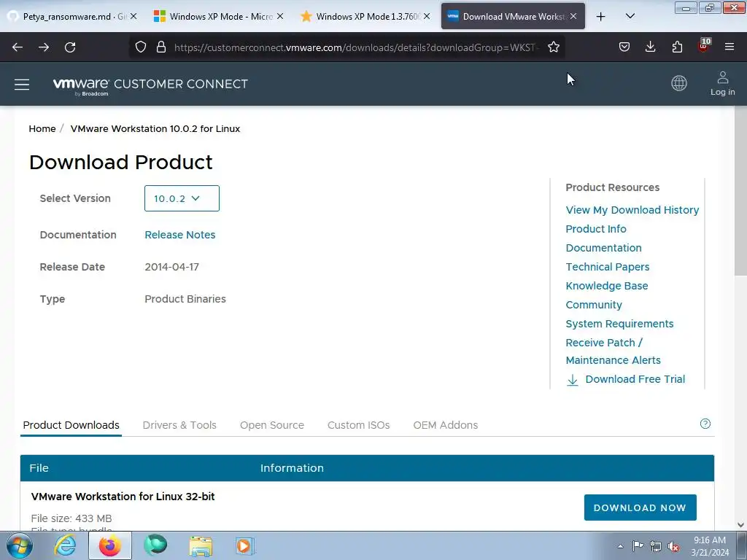Open the System Requirements link

click(x=619, y=324)
